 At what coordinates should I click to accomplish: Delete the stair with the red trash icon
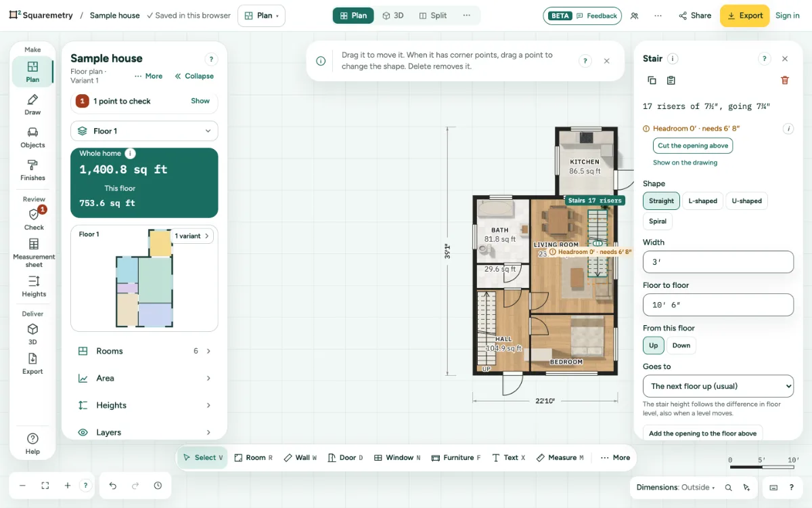pyautogui.click(x=785, y=81)
